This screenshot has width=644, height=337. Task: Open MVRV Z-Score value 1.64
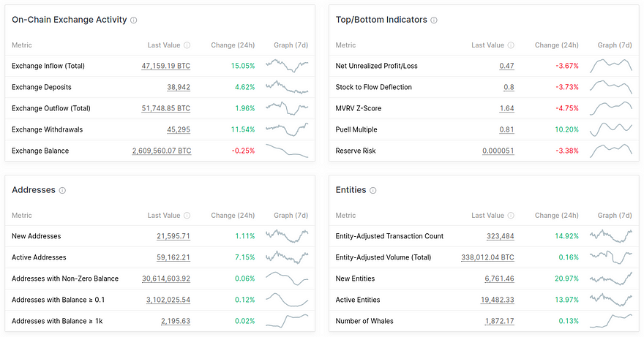(507, 108)
